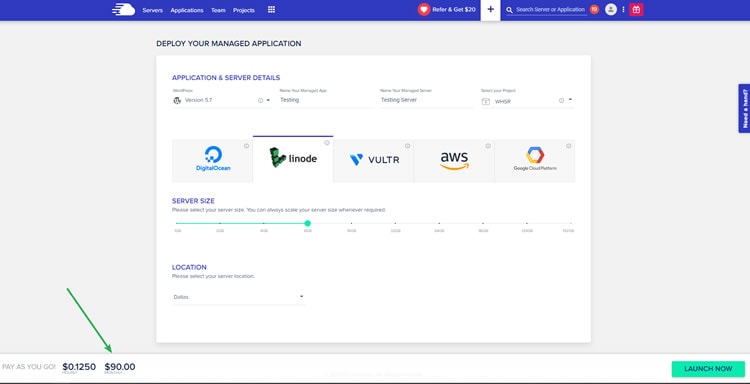Image resolution: width=750 pixels, height=384 pixels.
Task: Select the Google Cloud Platform provider
Action: pyautogui.click(x=535, y=161)
